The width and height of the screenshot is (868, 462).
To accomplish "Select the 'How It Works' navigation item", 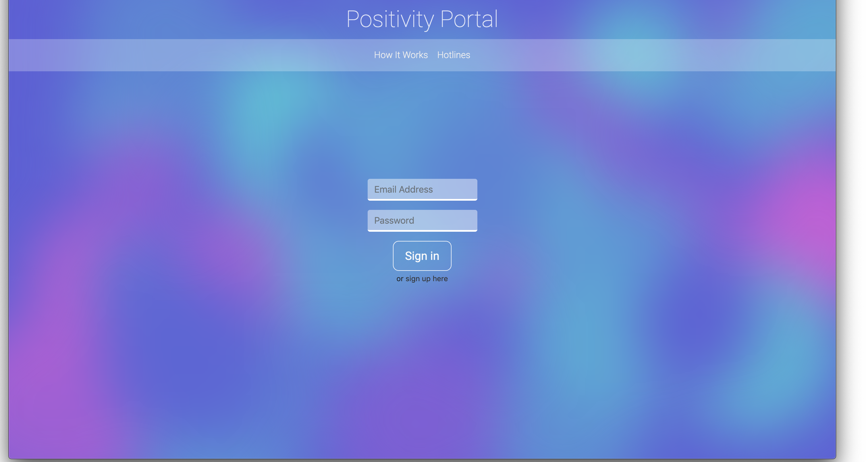I will pos(401,55).
